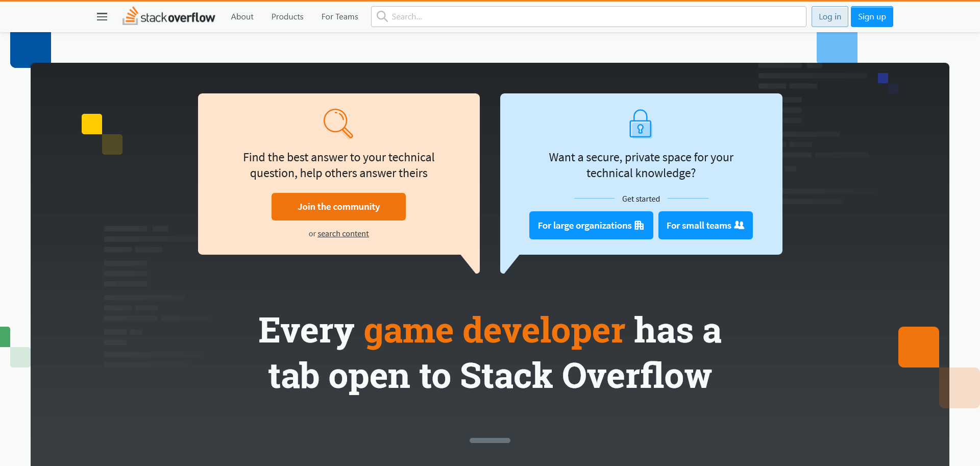Click Join the community button
Viewport: 980px width, 466px height.
tap(338, 207)
